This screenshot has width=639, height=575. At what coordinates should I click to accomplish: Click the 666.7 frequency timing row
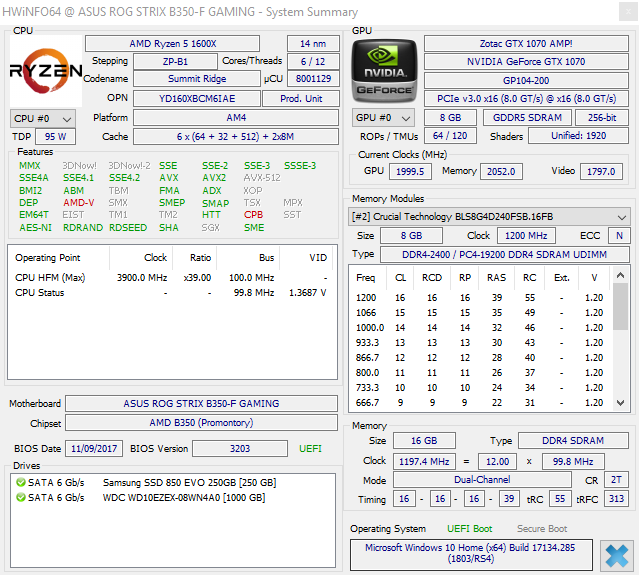coord(480,403)
